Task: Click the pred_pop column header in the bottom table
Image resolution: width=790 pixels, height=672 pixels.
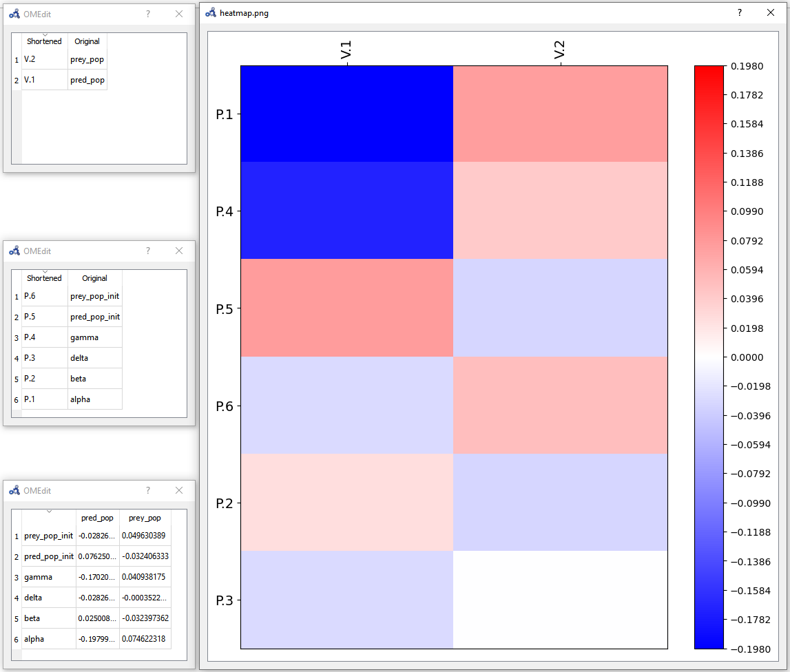Action: pos(97,518)
